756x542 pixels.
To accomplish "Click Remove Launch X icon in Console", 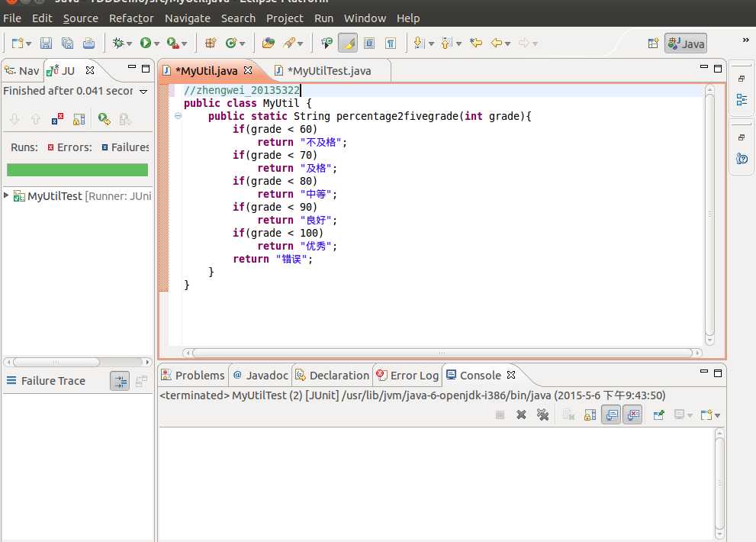I will (521, 415).
